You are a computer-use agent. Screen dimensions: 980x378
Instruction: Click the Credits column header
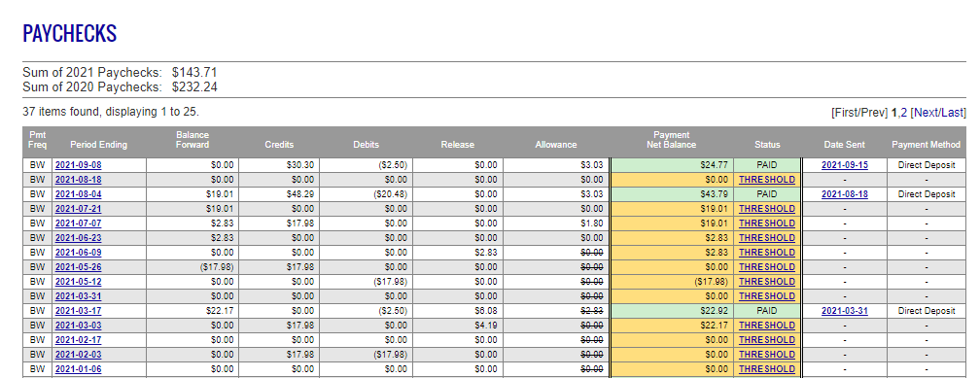coord(279,145)
